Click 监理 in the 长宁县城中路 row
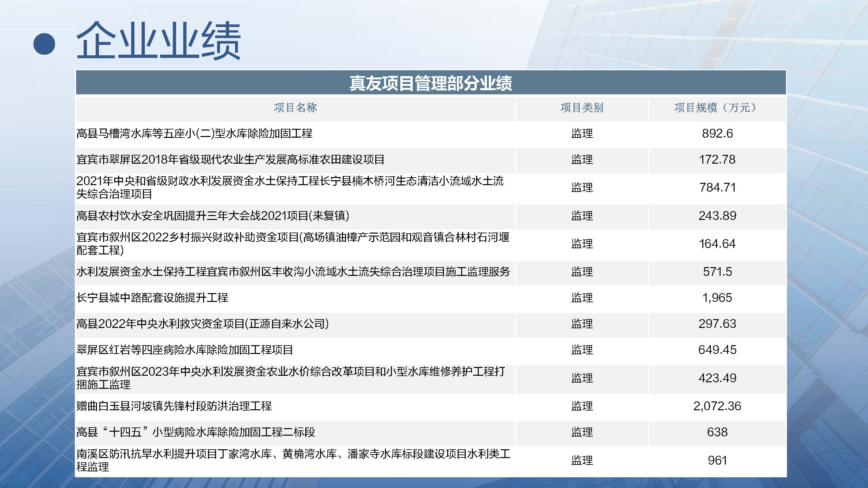This screenshot has height=488, width=868. click(582, 298)
